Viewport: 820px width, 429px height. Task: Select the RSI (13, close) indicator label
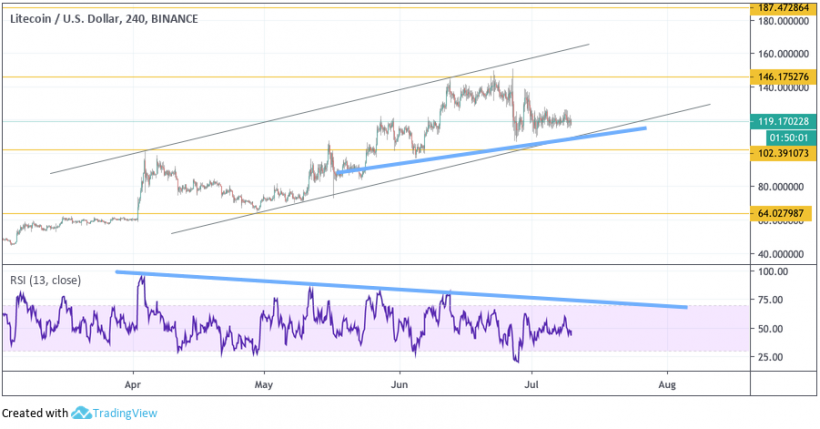pyautogui.click(x=46, y=279)
